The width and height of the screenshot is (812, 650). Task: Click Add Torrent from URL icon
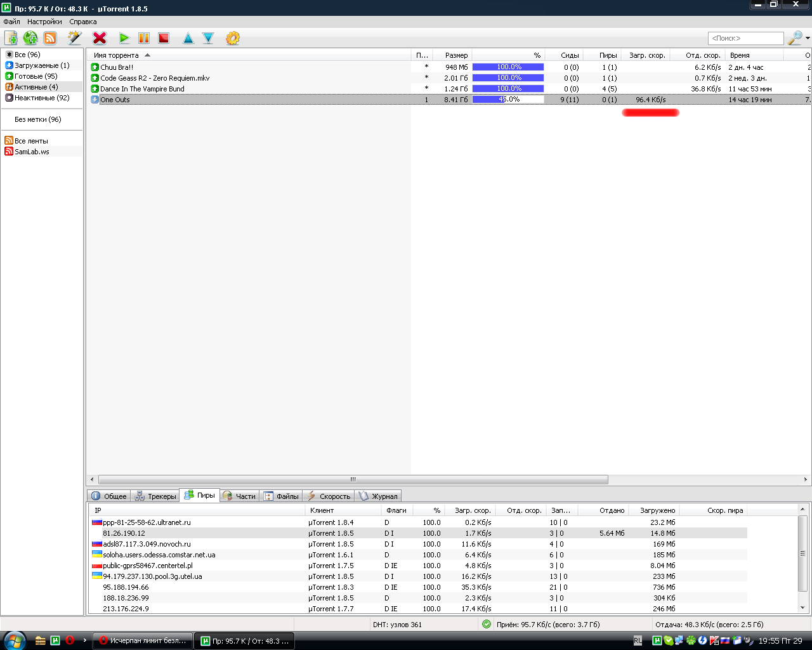30,38
